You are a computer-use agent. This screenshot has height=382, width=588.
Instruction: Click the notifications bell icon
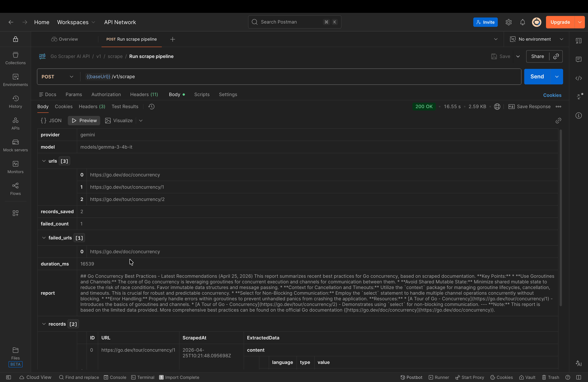click(x=522, y=22)
